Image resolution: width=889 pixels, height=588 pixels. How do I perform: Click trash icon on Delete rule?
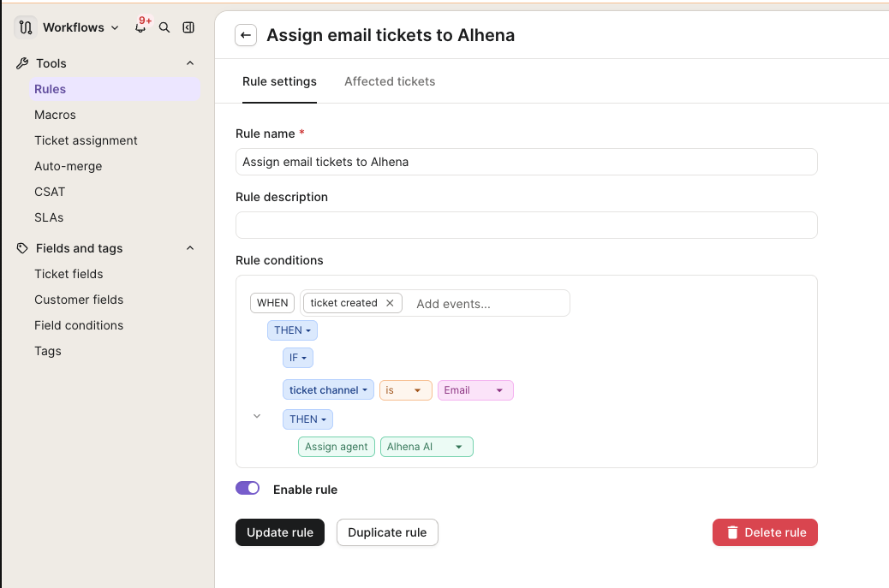click(x=732, y=532)
